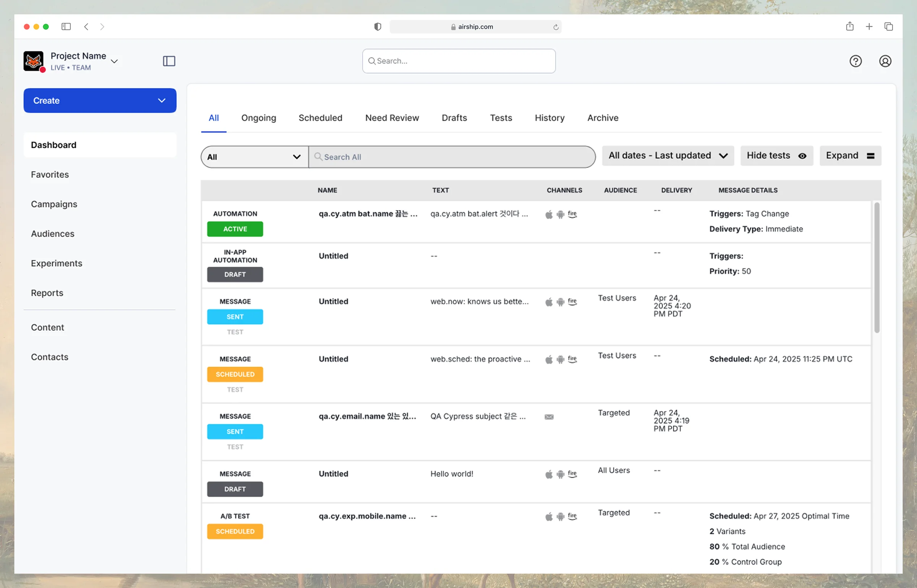917x588 pixels.
Task: Click the airship.com address bar
Action: [475, 27]
